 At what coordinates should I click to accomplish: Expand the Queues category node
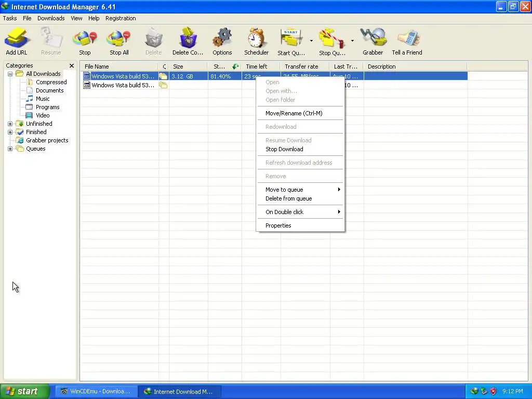[10, 149]
